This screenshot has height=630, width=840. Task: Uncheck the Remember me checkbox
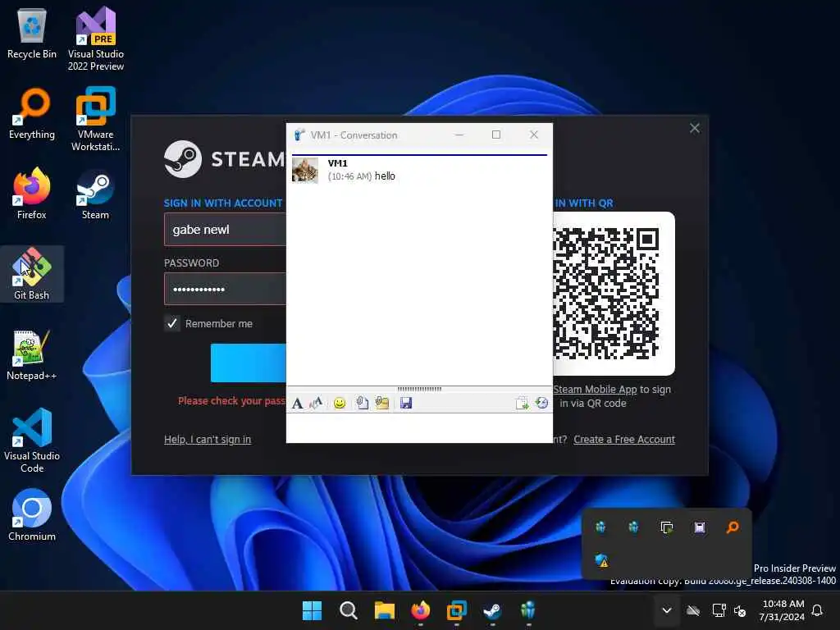[x=172, y=323]
